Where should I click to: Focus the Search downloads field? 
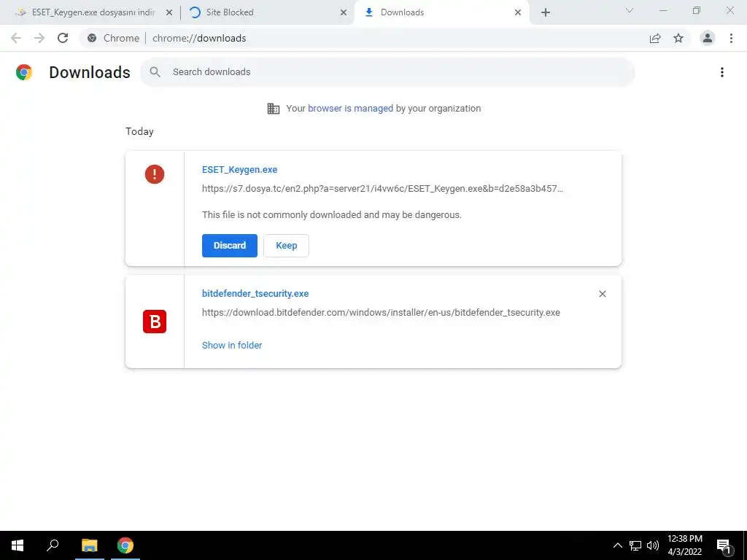(x=387, y=72)
